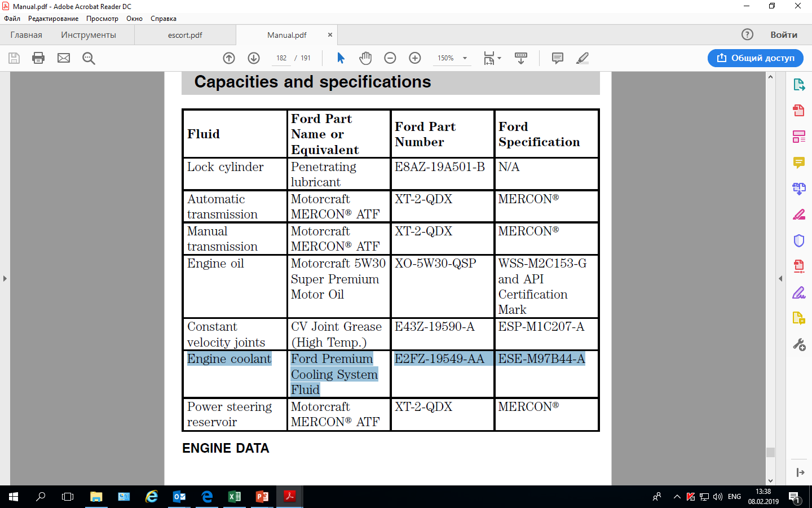Switch to the Главная tab
The image size is (812, 508).
pyautogui.click(x=26, y=35)
